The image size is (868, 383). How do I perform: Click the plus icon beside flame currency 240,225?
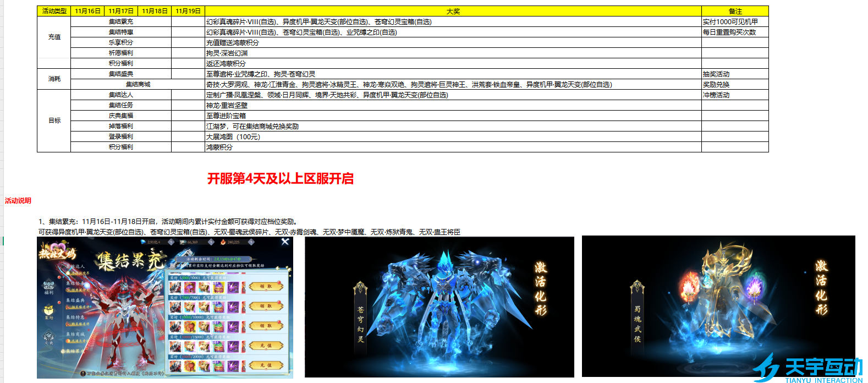[251, 242]
